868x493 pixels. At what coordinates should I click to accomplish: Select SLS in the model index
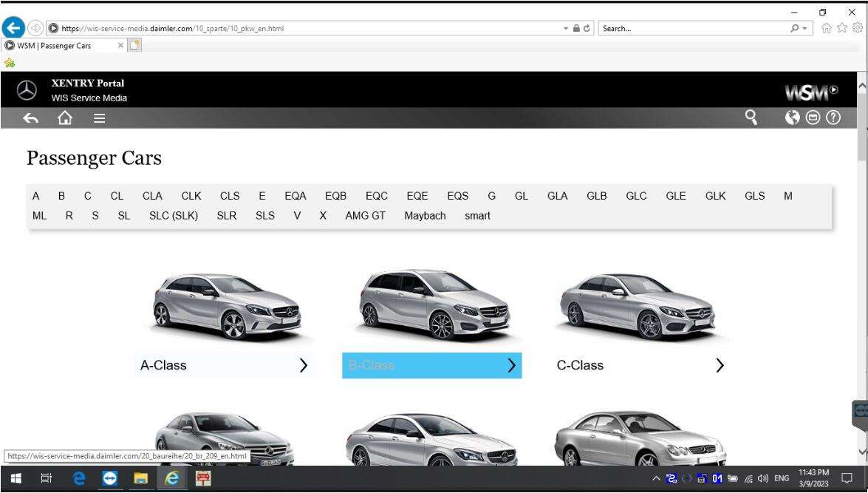coord(265,216)
